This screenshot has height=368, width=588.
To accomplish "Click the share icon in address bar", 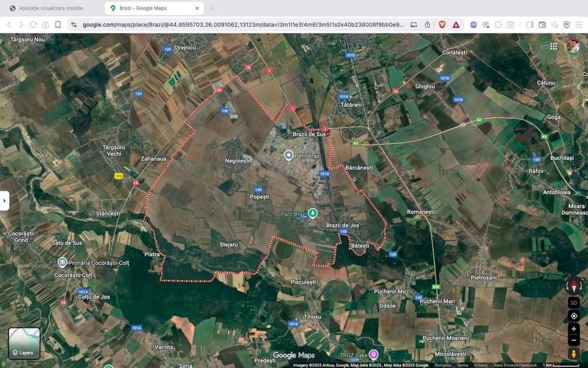I will click(427, 25).
